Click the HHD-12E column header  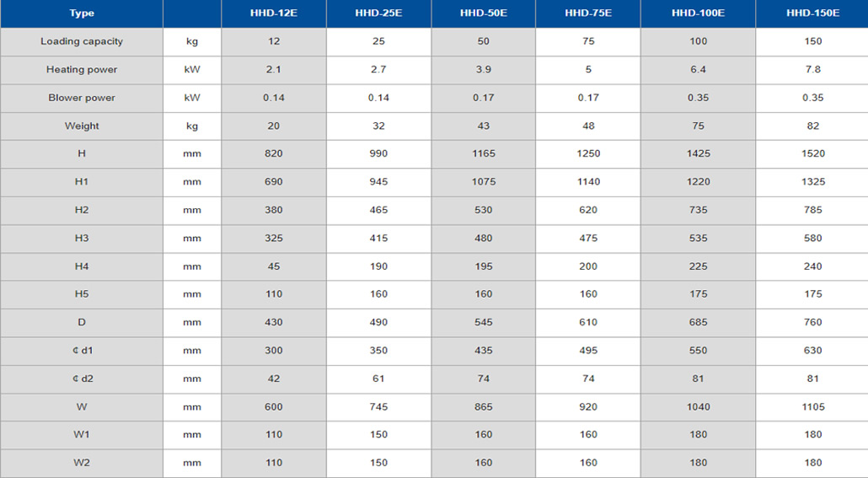point(274,13)
